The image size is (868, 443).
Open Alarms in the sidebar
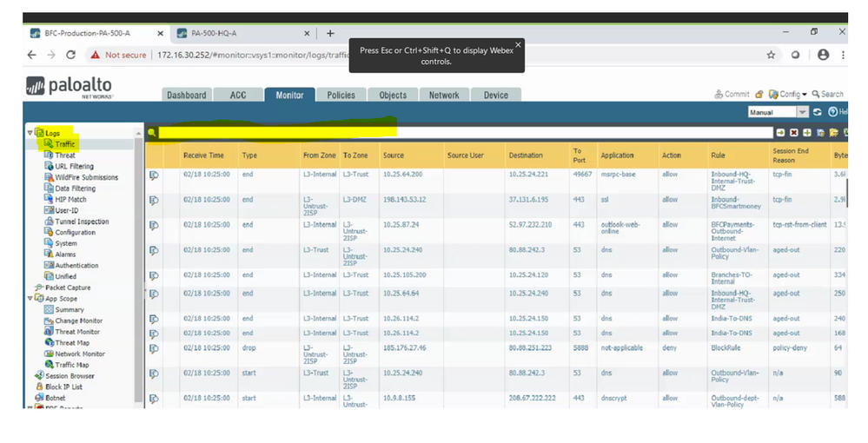click(65, 255)
